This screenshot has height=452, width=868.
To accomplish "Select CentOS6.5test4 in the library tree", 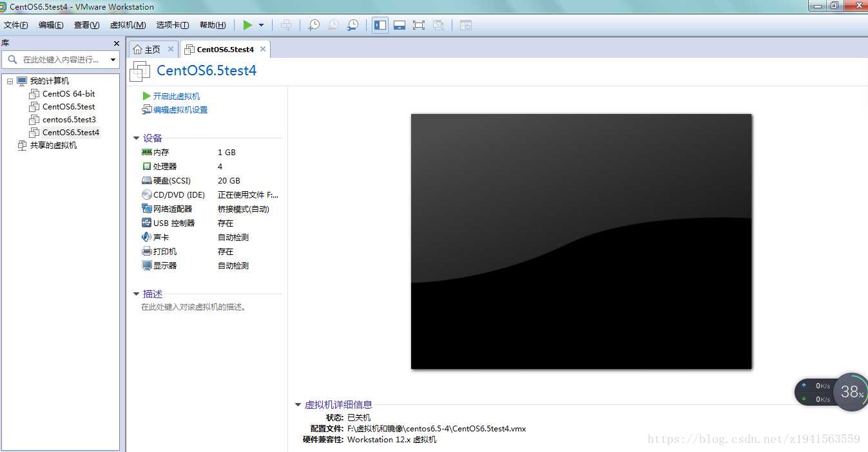I will click(70, 133).
